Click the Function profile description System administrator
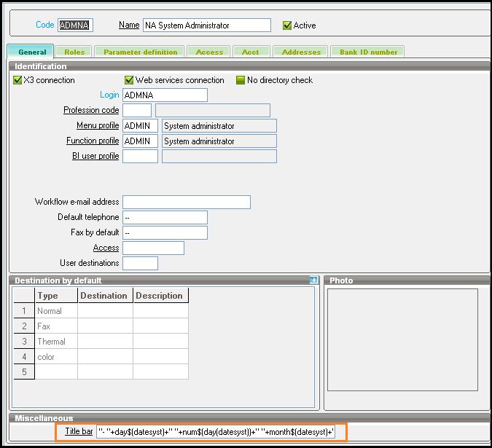This screenshot has width=492, height=448. (219, 141)
